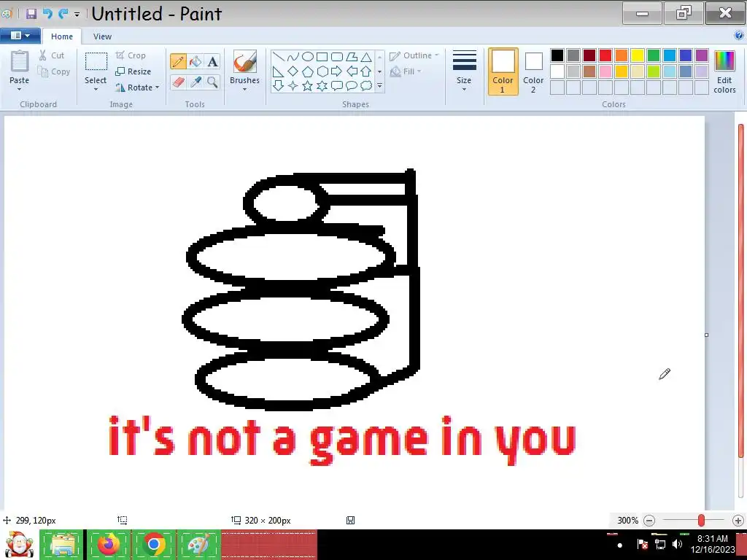Open Chrome from the taskbar
This screenshot has height=560, width=747.
(154, 544)
